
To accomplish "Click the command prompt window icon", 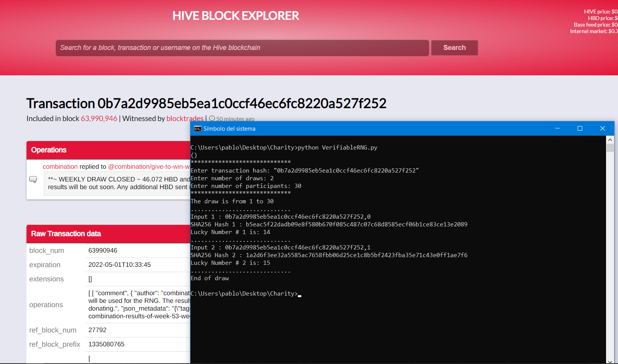I will (197, 129).
